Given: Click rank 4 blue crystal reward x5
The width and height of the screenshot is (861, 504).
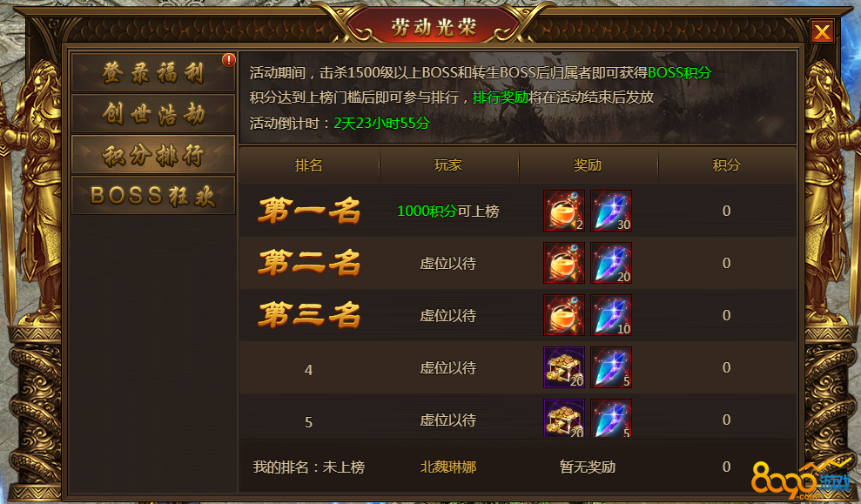Looking at the screenshot, I should (x=611, y=367).
